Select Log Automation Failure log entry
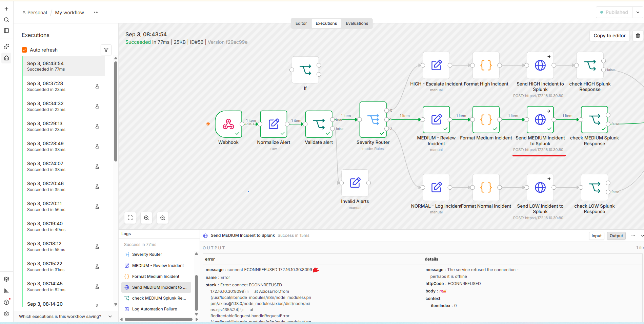Screen dimensions: 644x324 coord(156,309)
